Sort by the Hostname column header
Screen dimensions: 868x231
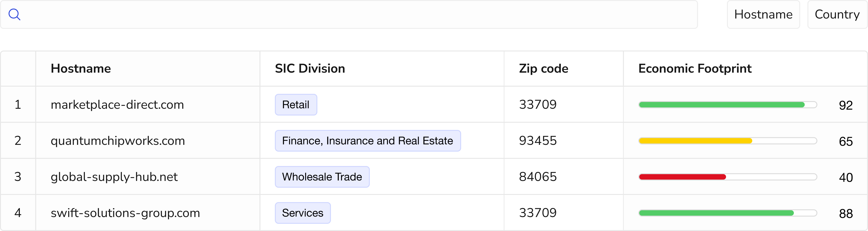(81, 69)
